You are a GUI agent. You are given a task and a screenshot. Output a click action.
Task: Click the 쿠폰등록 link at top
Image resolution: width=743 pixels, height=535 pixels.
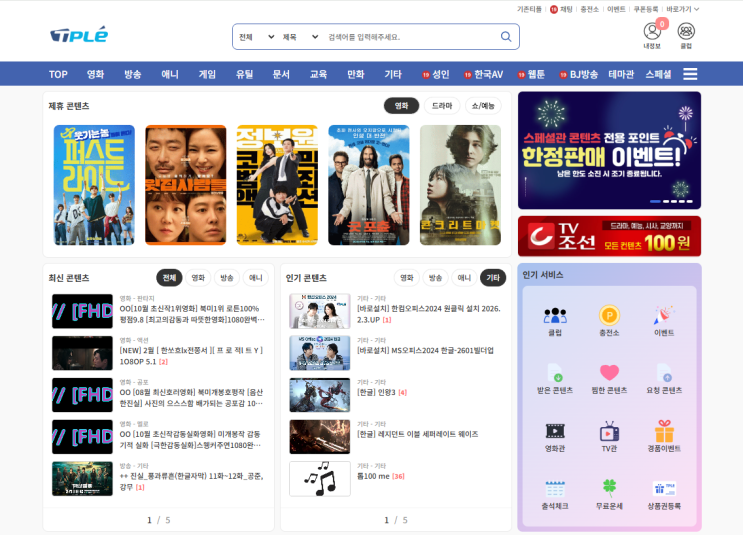coord(646,9)
